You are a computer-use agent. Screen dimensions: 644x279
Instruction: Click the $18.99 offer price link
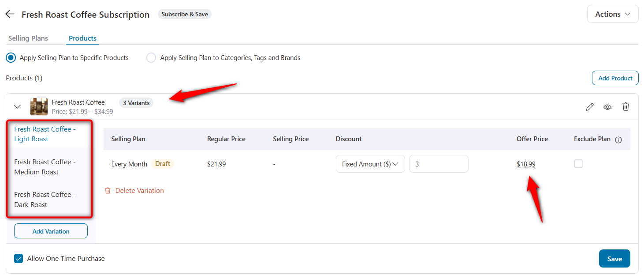(525, 164)
